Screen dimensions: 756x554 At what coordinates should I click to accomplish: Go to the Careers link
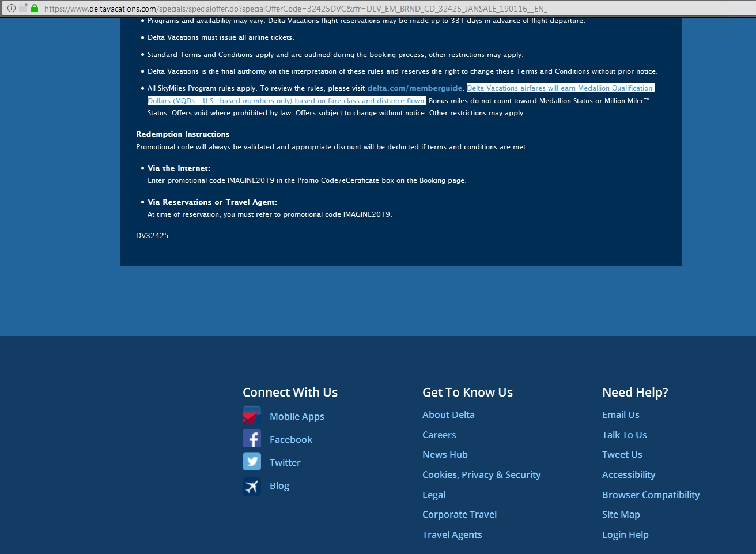point(439,435)
